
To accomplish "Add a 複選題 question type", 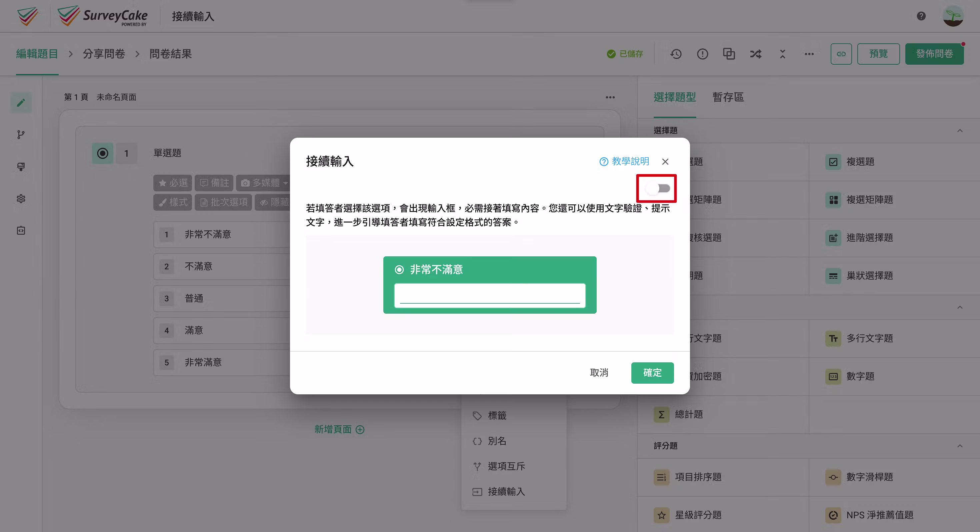I will (894, 162).
